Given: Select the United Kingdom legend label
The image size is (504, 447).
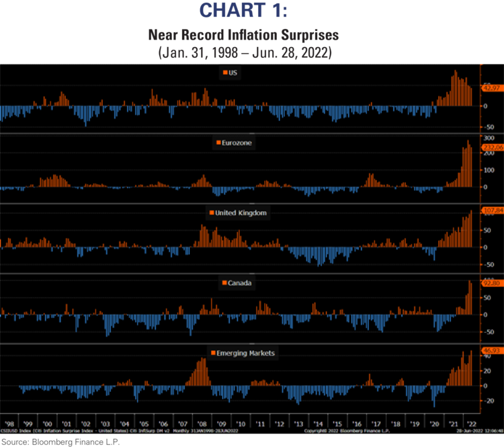Looking at the screenshot, I should [x=241, y=212].
